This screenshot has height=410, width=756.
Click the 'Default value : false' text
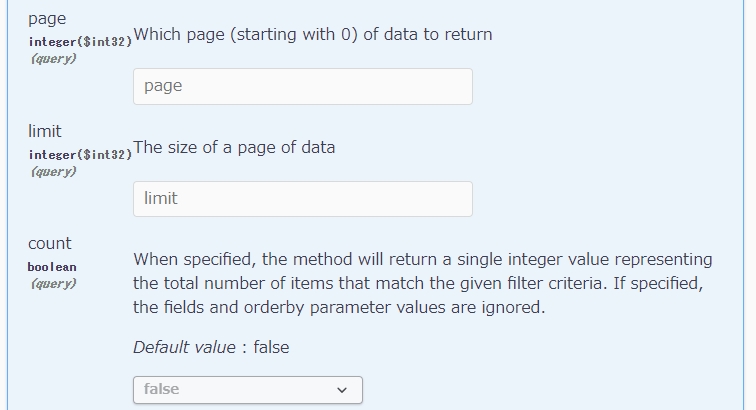(x=211, y=347)
